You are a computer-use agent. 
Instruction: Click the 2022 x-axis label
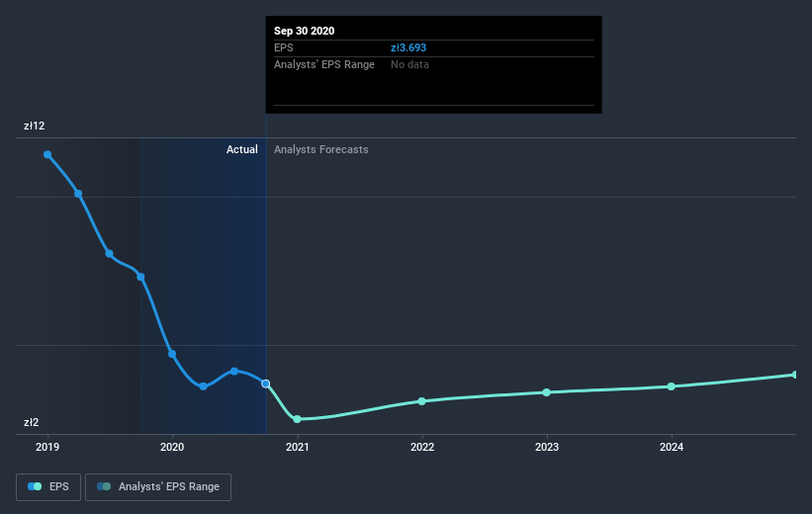click(x=422, y=448)
